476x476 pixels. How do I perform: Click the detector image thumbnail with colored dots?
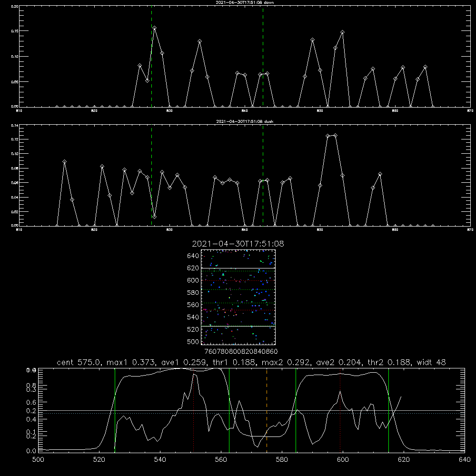(x=238, y=297)
